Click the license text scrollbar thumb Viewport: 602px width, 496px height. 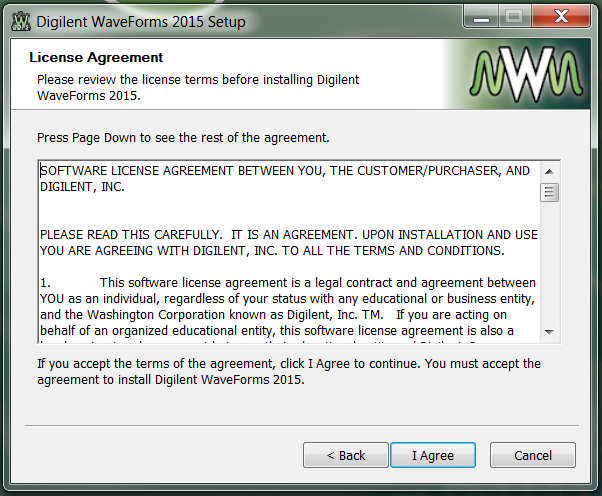point(549,192)
